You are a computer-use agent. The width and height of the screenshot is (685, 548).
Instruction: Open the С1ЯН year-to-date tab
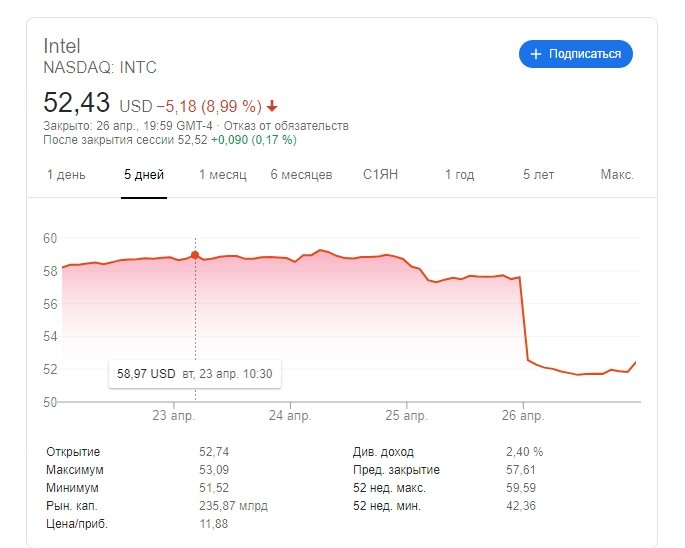tap(380, 175)
